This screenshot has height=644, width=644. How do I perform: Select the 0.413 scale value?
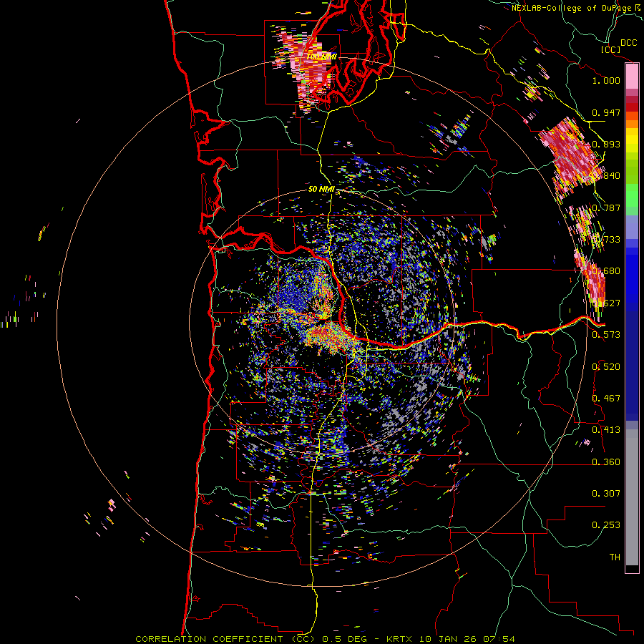[x=606, y=430]
